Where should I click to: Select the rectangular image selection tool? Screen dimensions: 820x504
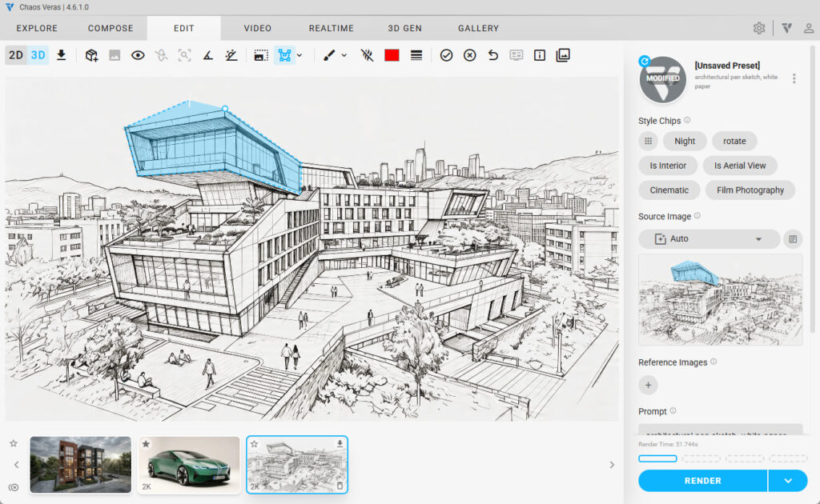(261, 55)
